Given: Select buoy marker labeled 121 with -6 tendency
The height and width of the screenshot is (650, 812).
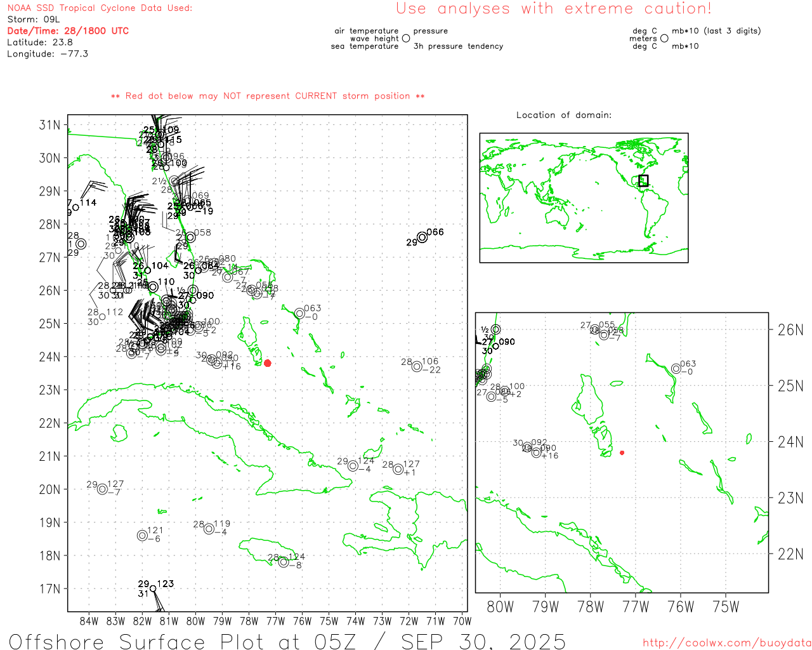Looking at the screenshot, I should (x=142, y=535).
